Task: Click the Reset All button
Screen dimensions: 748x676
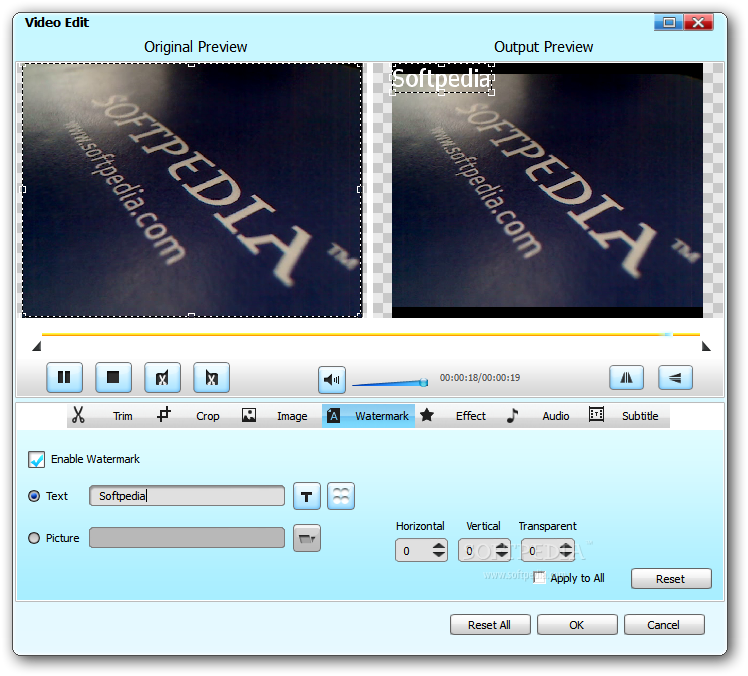Action: [x=490, y=625]
